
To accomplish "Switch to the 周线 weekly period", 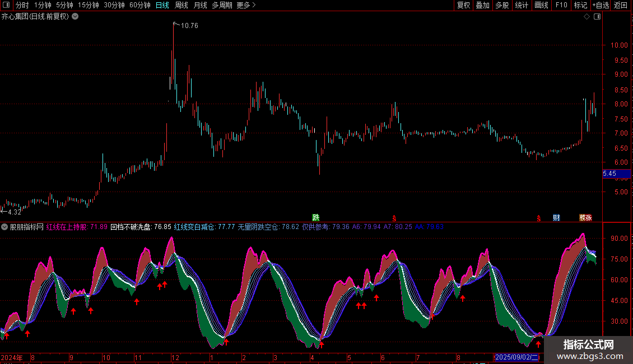I will coord(181,5).
